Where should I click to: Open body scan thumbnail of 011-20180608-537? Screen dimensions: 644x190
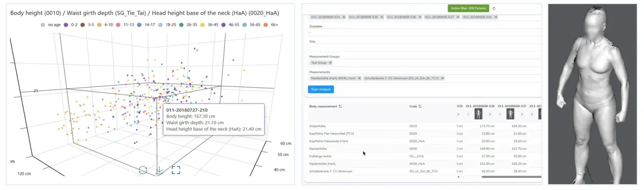pyautogui.click(x=510, y=114)
